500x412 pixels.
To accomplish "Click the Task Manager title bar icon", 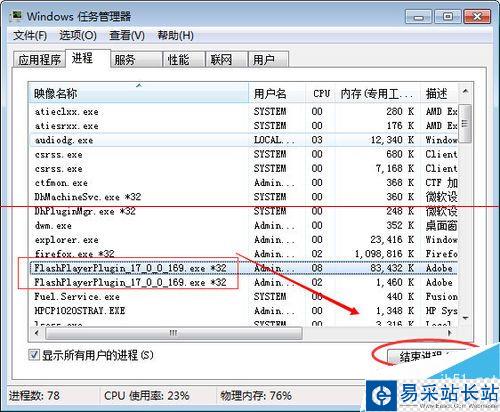I will tap(16, 16).
